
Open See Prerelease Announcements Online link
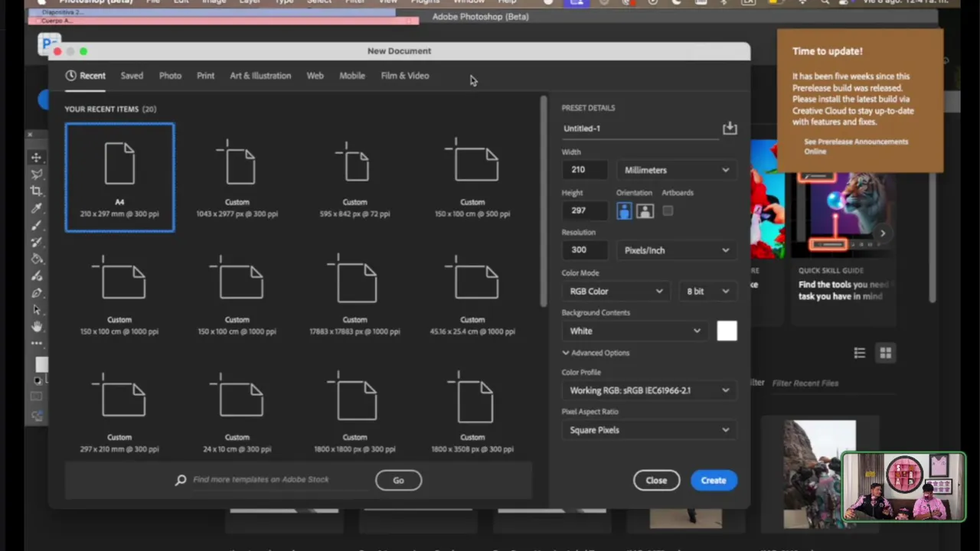click(x=856, y=146)
